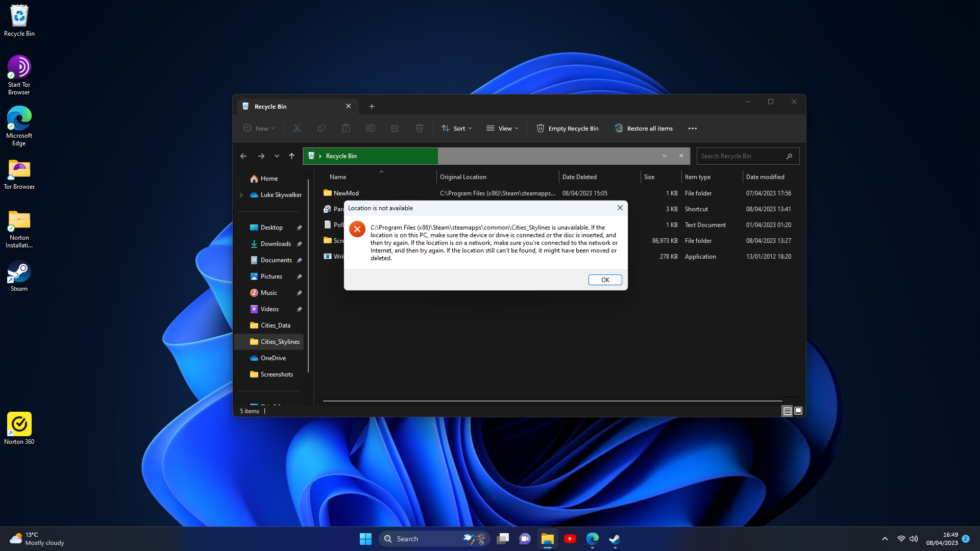This screenshot has height=551, width=980.
Task: Open Tor Browser folder desktop icon
Action: click(x=19, y=174)
